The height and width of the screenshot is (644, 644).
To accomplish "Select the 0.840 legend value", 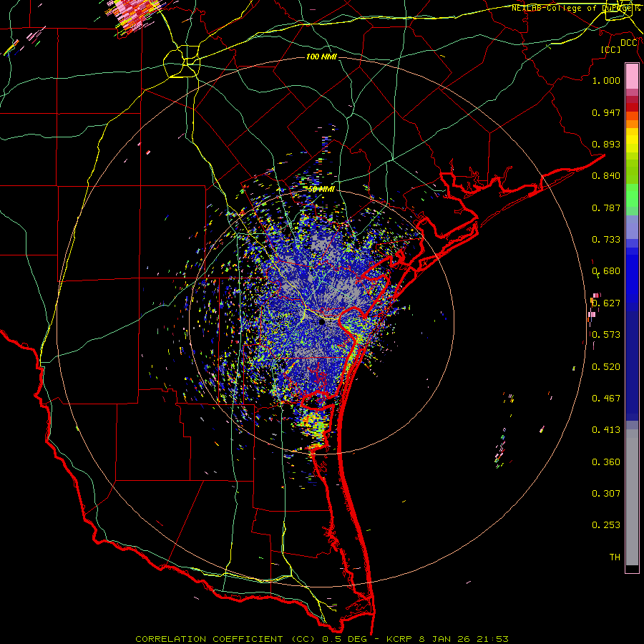I will tap(606, 176).
